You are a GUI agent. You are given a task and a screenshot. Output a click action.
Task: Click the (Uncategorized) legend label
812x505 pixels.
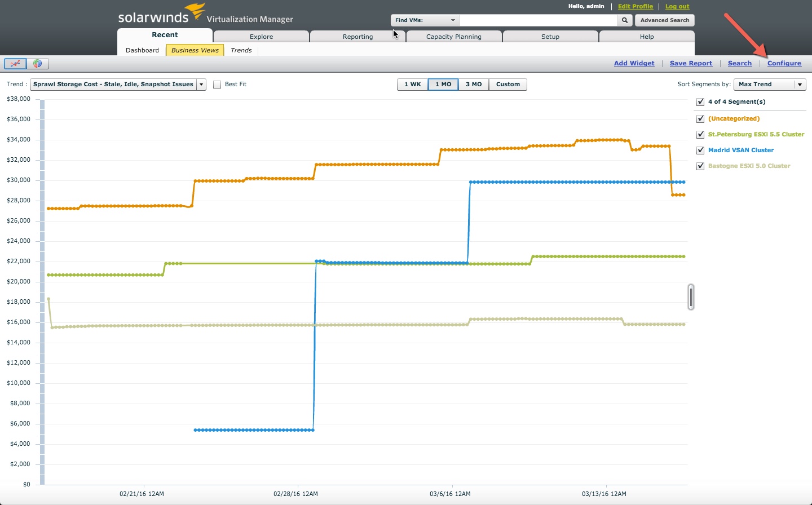coord(734,119)
